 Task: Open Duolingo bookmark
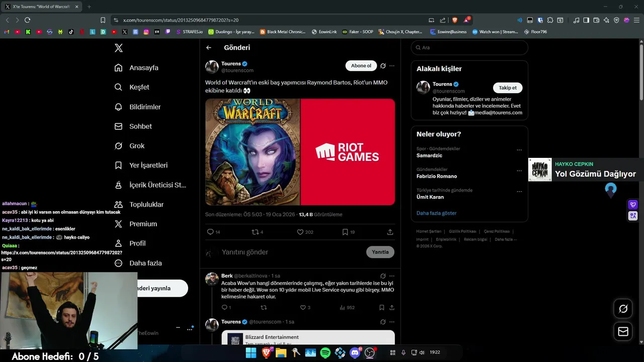tap(231, 32)
